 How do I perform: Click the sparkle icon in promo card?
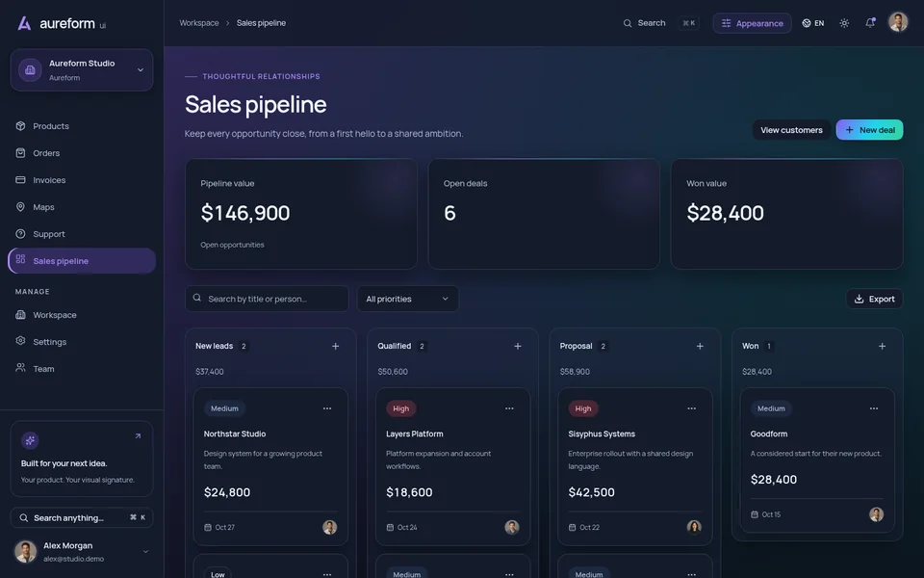(30, 440)
